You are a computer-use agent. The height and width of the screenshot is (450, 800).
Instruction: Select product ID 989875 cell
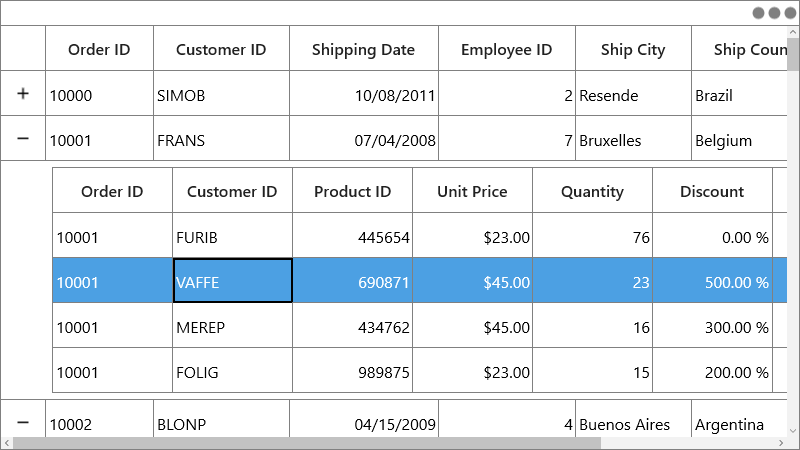[x=353, y=370]
